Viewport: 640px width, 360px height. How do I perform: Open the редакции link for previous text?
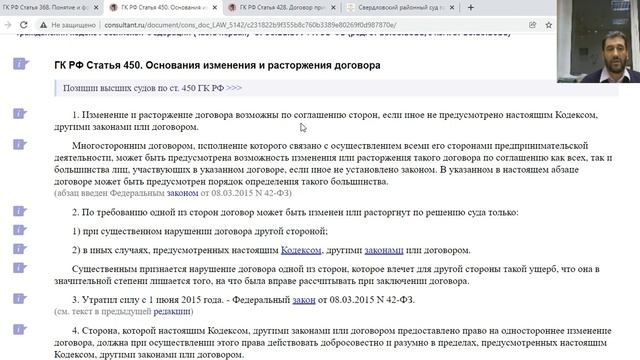(x=172, y=311)
